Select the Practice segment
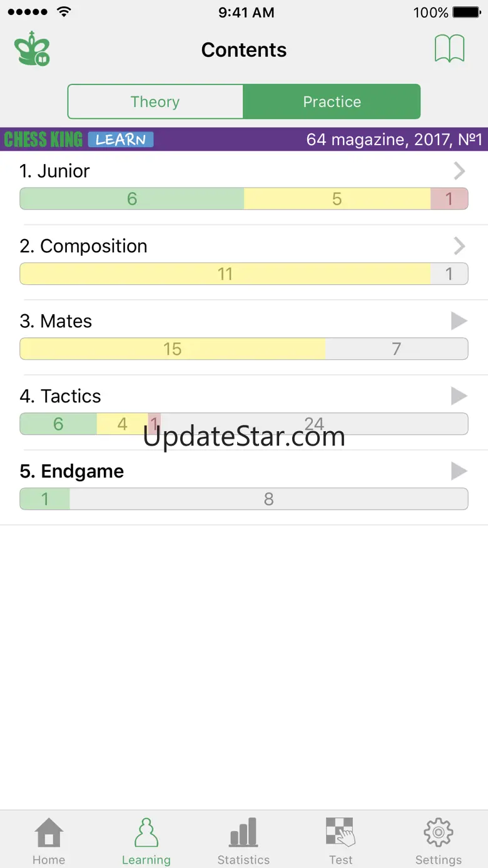This screenshot has height=868, width=488. [332, 101]
